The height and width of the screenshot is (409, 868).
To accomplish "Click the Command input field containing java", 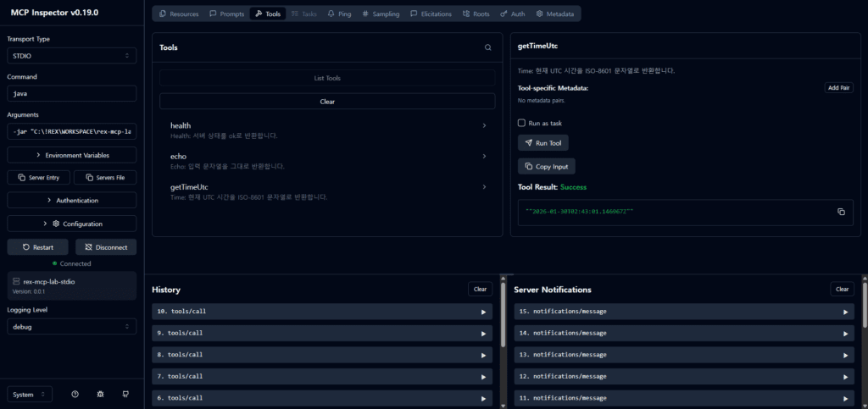I will point(71,94).
